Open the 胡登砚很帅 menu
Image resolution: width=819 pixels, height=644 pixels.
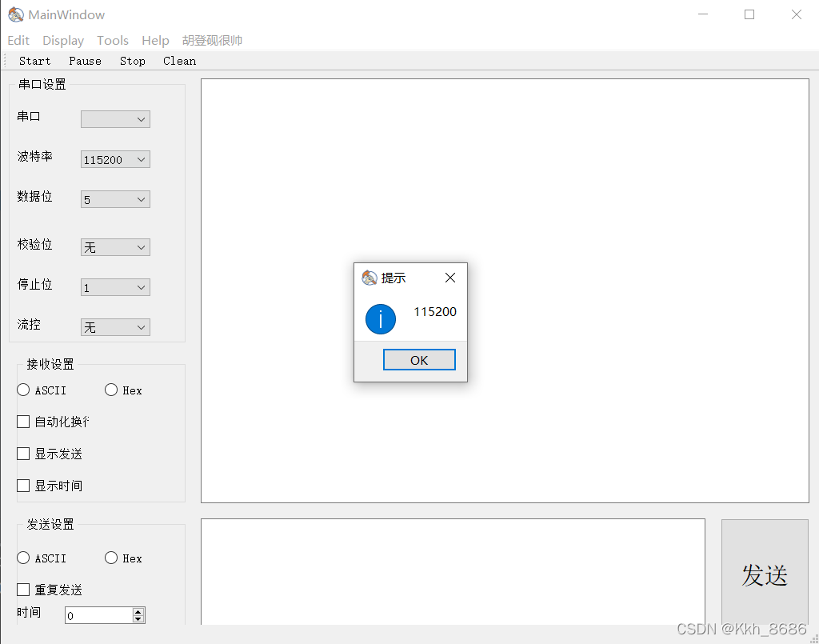[x=212, y=40]
